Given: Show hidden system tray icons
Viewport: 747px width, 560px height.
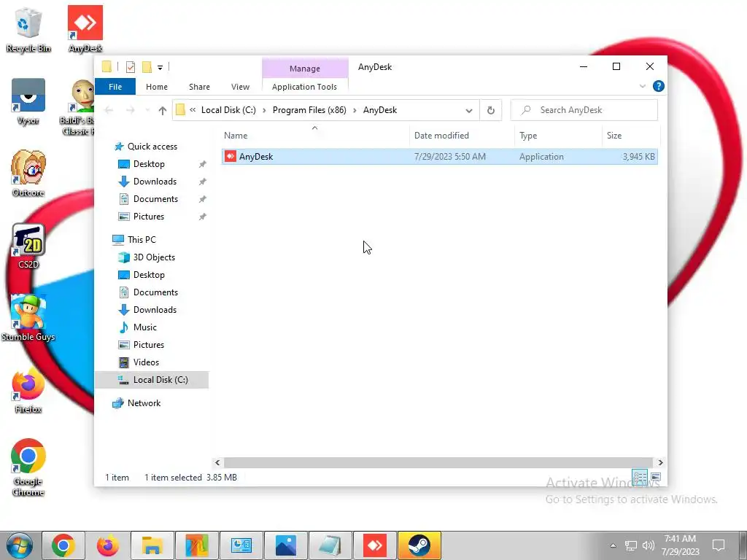Looking at the screenshot, I should click(x=613, y=545).
